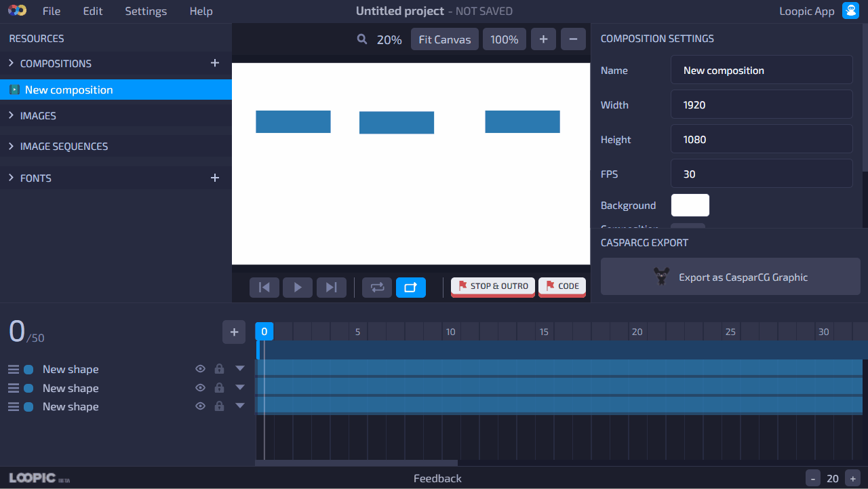Hide the top New shape layer with the eye icon
This screenshot has height=489, width=868.
[x=200, y=369]
